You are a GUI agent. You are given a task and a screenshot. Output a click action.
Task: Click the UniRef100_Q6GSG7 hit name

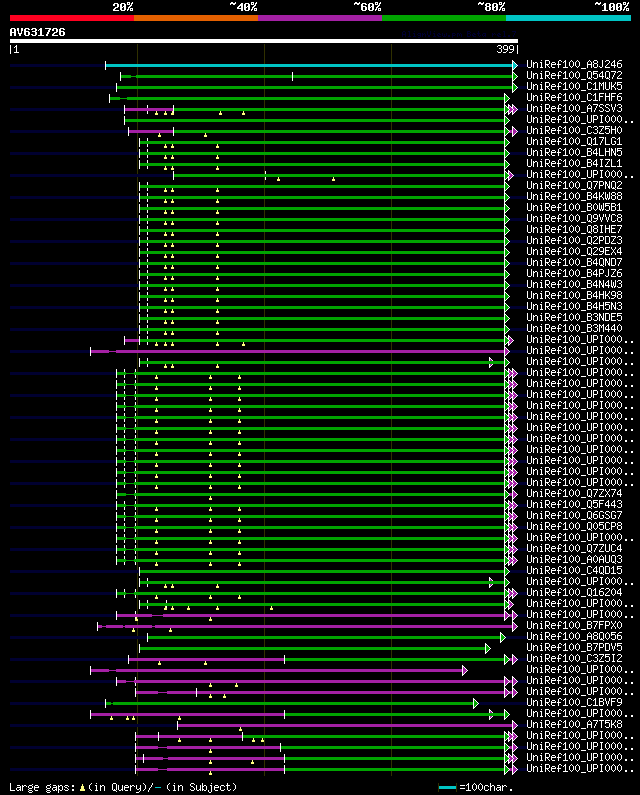(x=574, y=516)
